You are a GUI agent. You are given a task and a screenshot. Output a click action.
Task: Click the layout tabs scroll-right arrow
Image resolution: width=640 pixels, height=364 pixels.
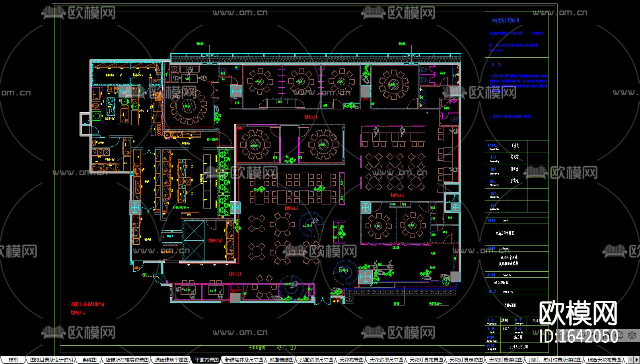(636, 360)
